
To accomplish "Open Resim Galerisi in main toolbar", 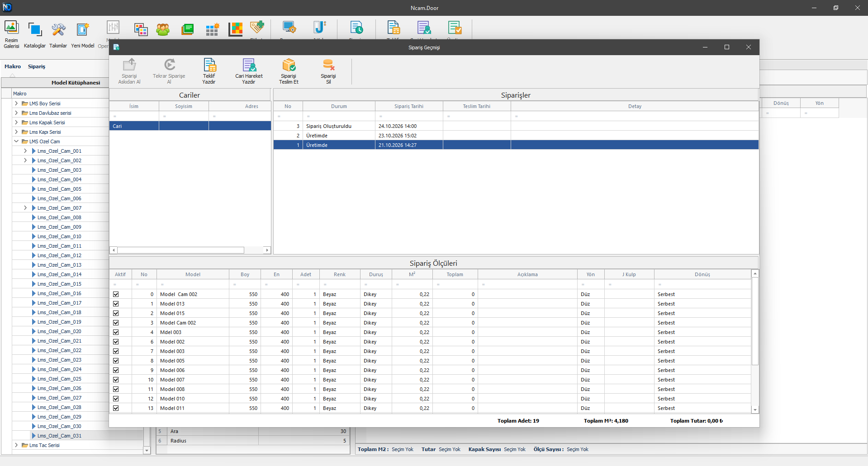I will tap(11, 34).
